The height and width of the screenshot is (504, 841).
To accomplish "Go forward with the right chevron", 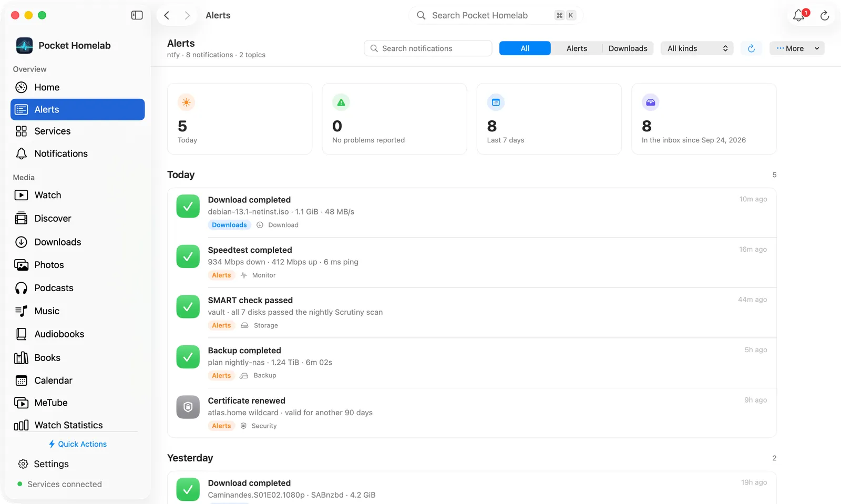I will click(x=187, y=15).
